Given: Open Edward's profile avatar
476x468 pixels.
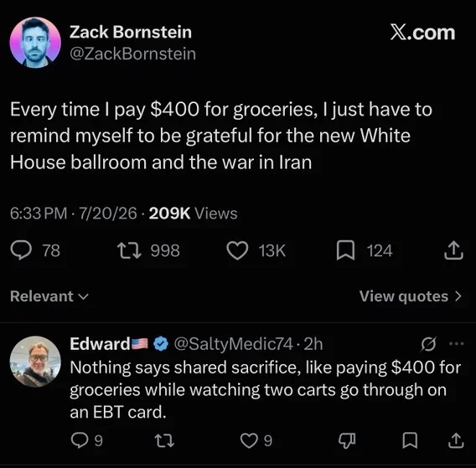Looking at the screenshot, I should [x=35, y=361].
